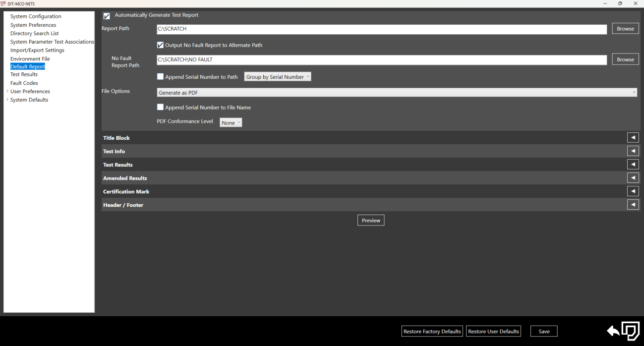Expand the User Preferences tree node
This screenshot has width=644, height=346.
point(7,91)
